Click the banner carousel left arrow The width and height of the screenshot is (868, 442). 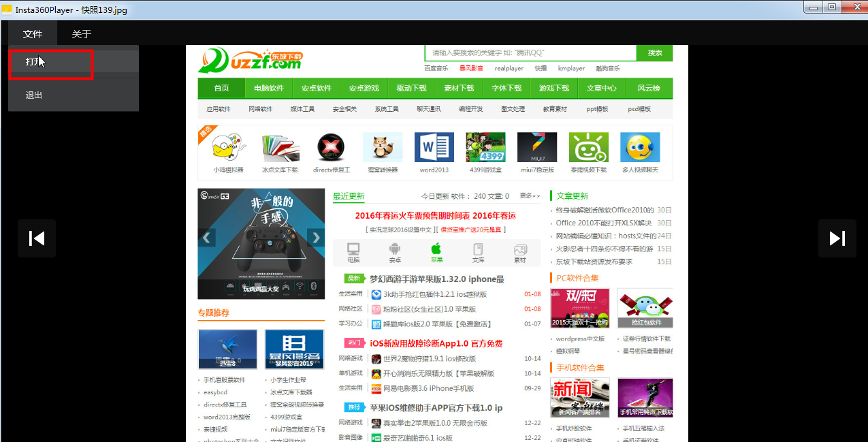(207, 238)
